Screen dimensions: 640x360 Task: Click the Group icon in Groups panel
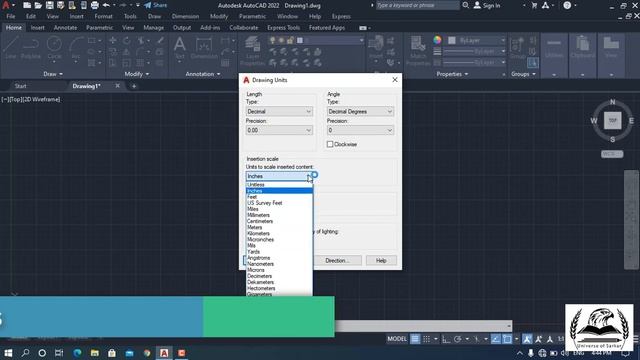pos(518,48)
